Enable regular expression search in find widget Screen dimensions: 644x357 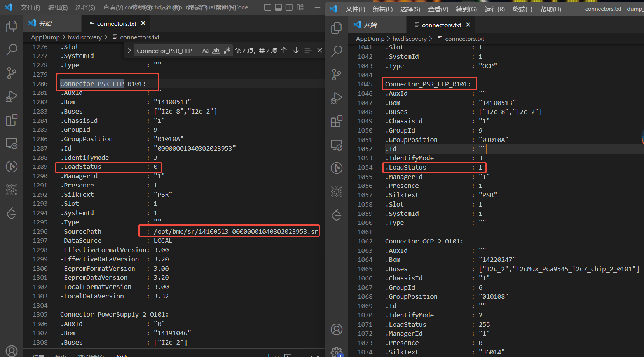tap(227, 51)
